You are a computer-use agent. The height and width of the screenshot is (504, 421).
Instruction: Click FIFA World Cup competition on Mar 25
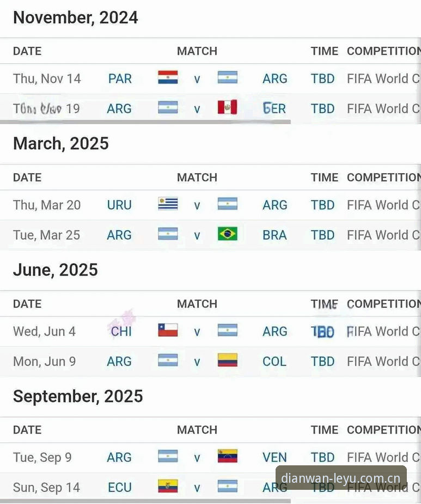pyautogui.click(x=383, y=235)
